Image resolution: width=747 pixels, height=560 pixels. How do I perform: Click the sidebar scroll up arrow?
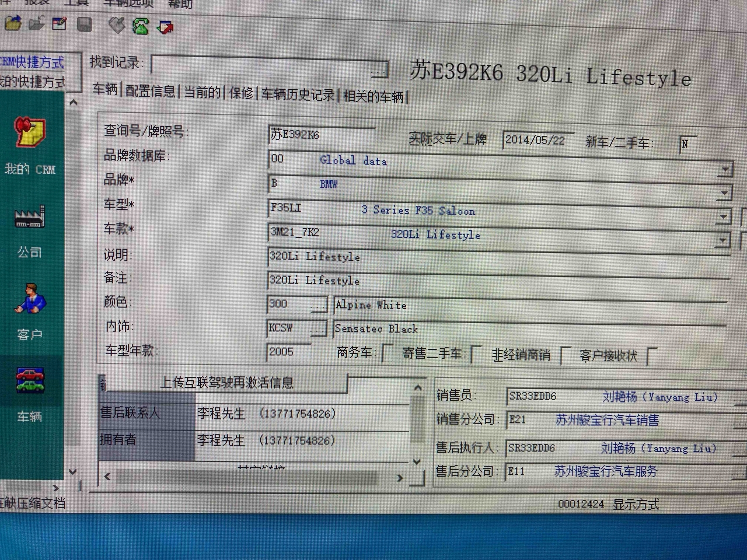point(74,103)
